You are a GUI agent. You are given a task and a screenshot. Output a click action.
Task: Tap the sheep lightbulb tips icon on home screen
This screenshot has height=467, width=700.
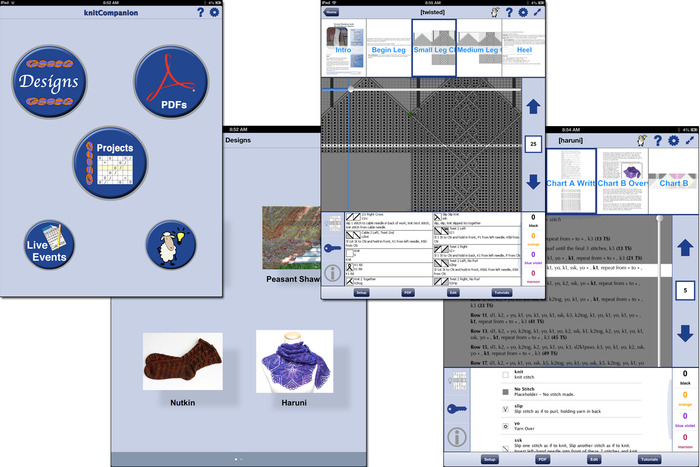click(171, 245)
